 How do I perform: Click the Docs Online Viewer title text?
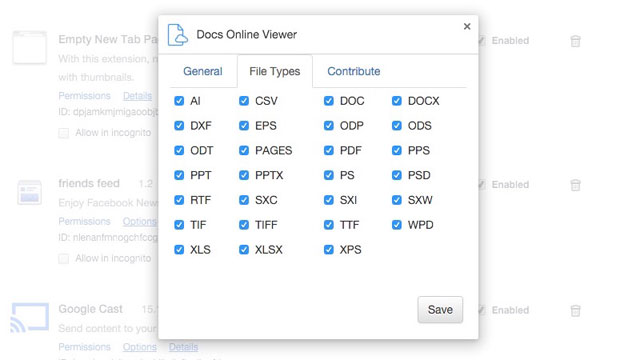pyautogui.click(x=247, y=35)
